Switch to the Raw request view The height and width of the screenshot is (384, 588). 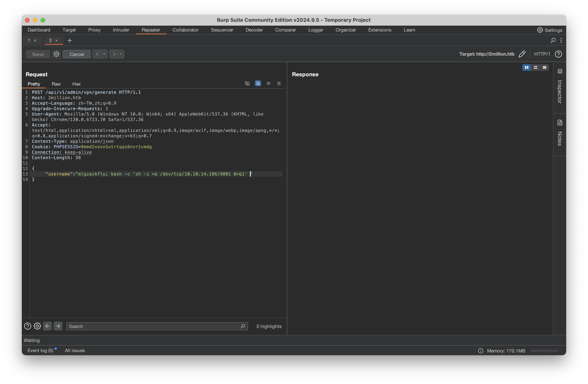[56, 84]
